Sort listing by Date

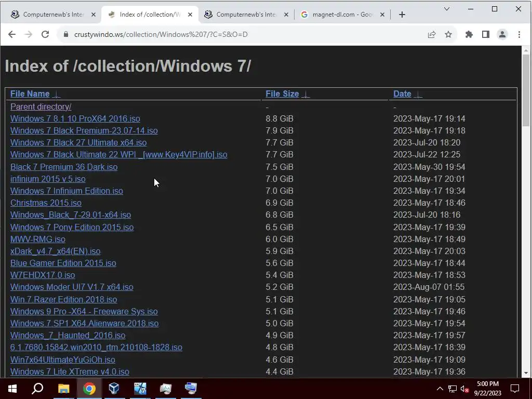pyautogui.click(x=402, y=94)
